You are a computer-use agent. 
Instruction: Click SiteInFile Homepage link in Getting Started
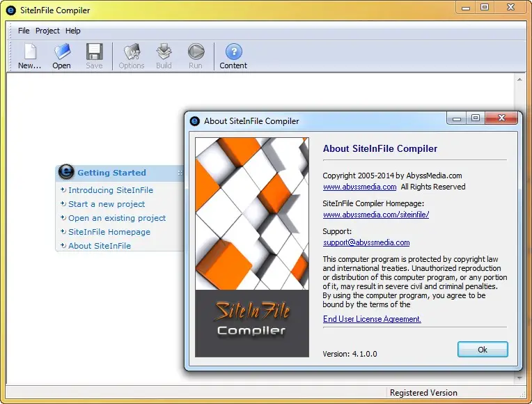(x=109, y=232)
